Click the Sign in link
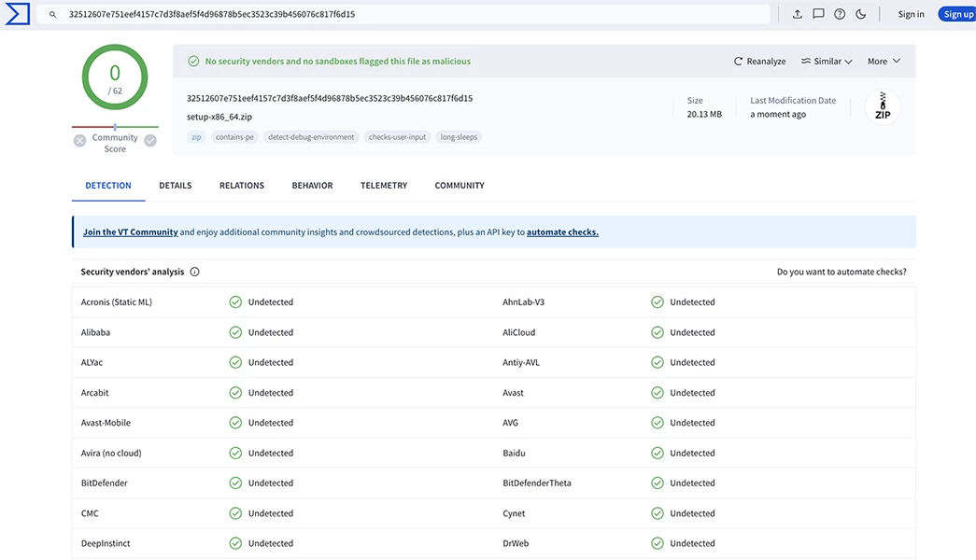Screen dimensions: 976x560 (x=911, y=14)
